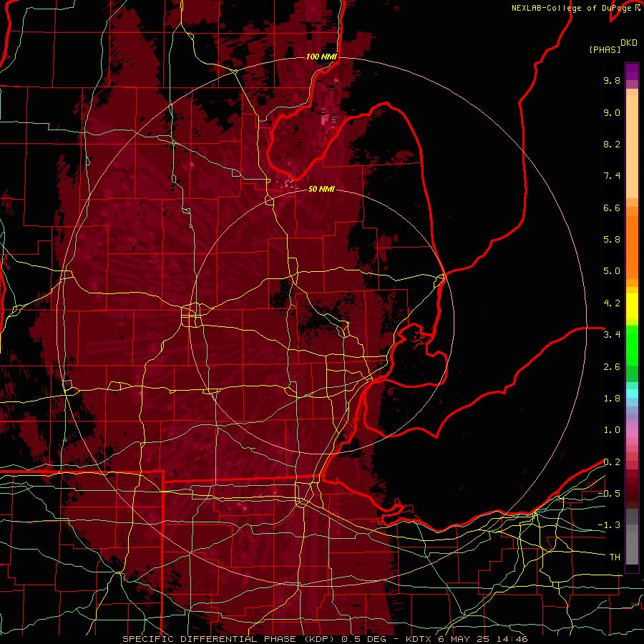Image resolution: width=644 pixels, height=644 pixels.
Task: Select the 3.4 scale value
Action: pos(612,335)
